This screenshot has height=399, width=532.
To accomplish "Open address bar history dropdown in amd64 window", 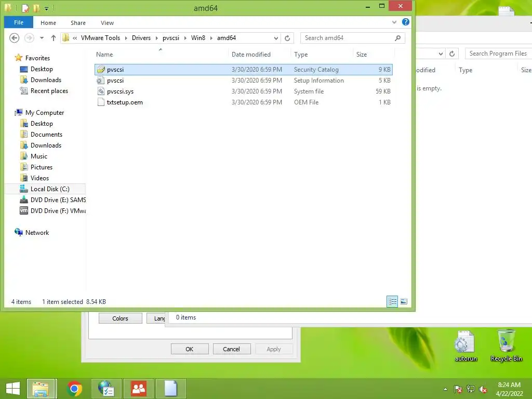I will click(276, 38).
